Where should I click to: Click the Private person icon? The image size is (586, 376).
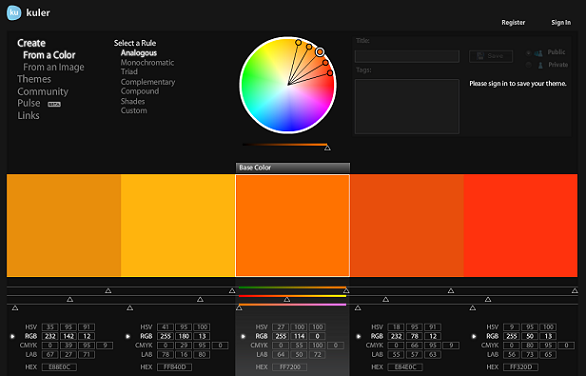coord(540,65)
